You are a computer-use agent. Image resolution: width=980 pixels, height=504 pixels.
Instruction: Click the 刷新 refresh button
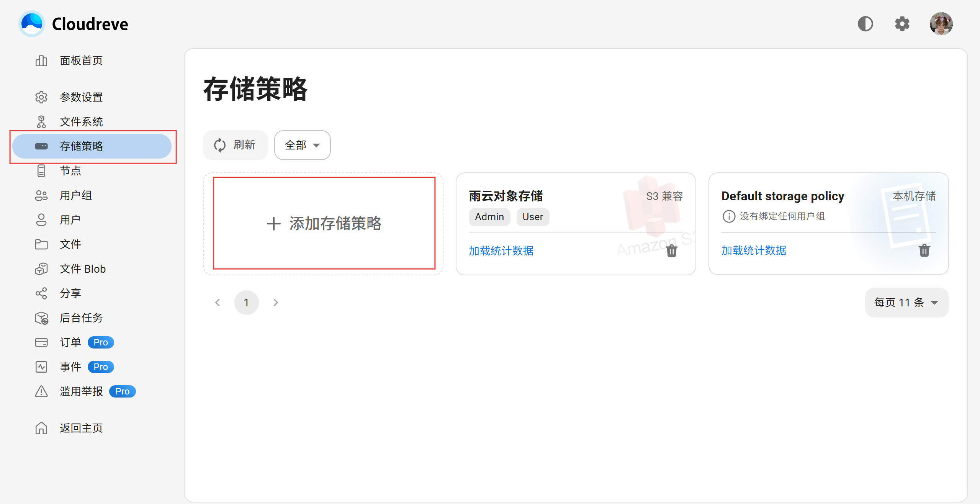(235, 145)
